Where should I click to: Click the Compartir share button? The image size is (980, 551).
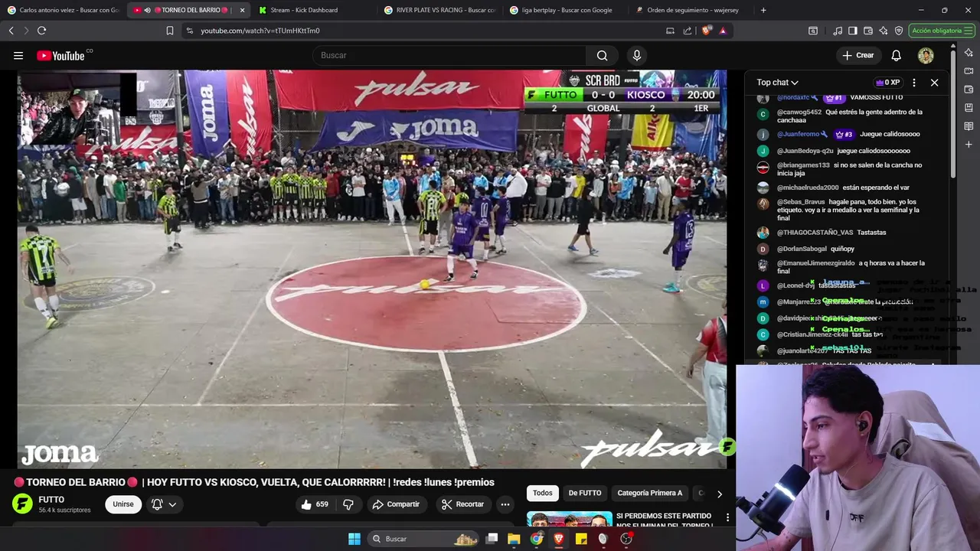click(x=396, y=504)
